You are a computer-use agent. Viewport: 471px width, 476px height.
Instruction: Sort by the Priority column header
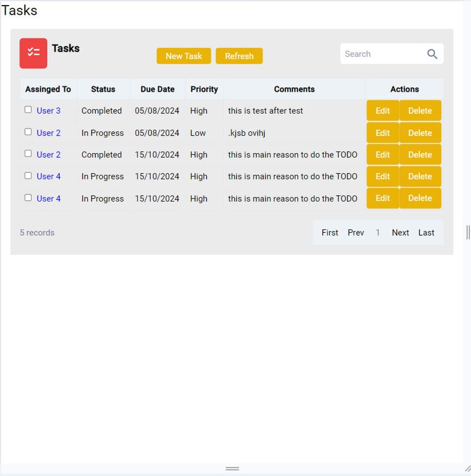click(x=204, y=89)
